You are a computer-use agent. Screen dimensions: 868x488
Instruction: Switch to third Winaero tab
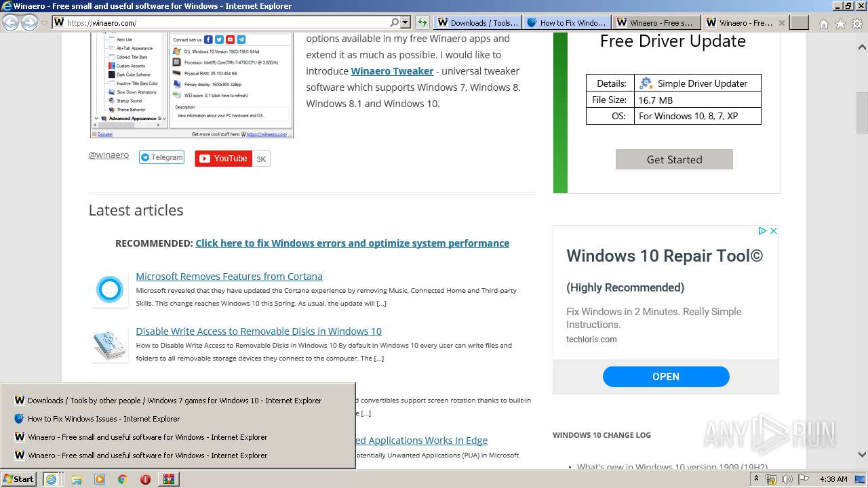(x=656, y=22)
